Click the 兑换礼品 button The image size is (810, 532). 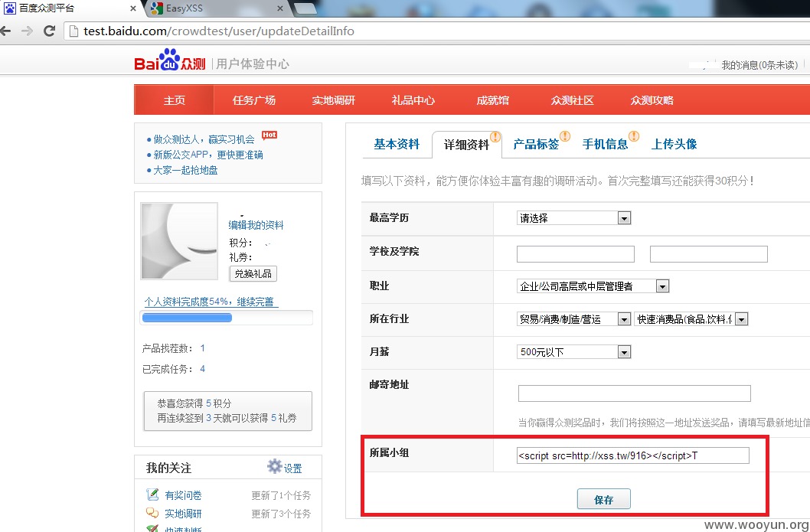coord(253,274)
